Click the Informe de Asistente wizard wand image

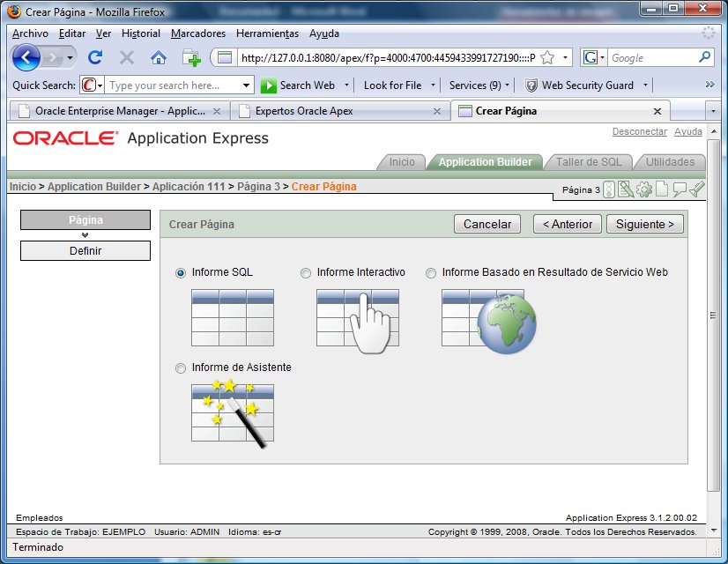pos(233,414)
